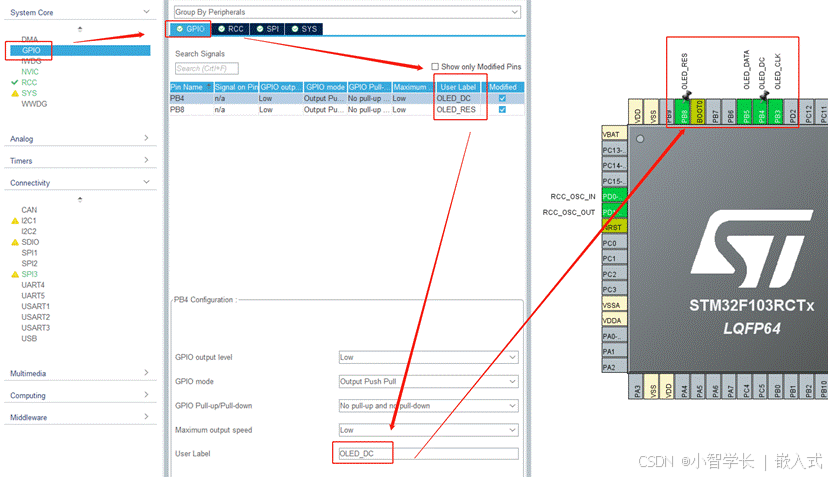Open the Group By Peripherals dropdown
The height and width of the screenshot is (477, 828).
click(x=347, y=12)
